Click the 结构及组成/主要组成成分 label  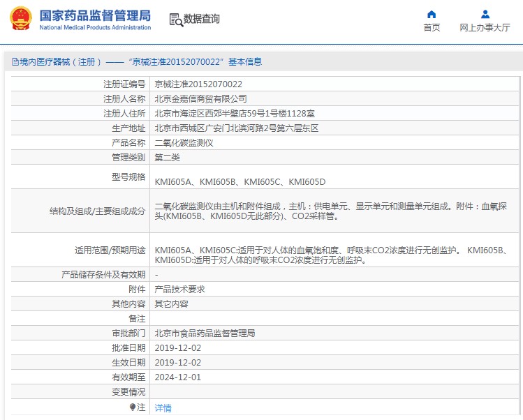97,211
